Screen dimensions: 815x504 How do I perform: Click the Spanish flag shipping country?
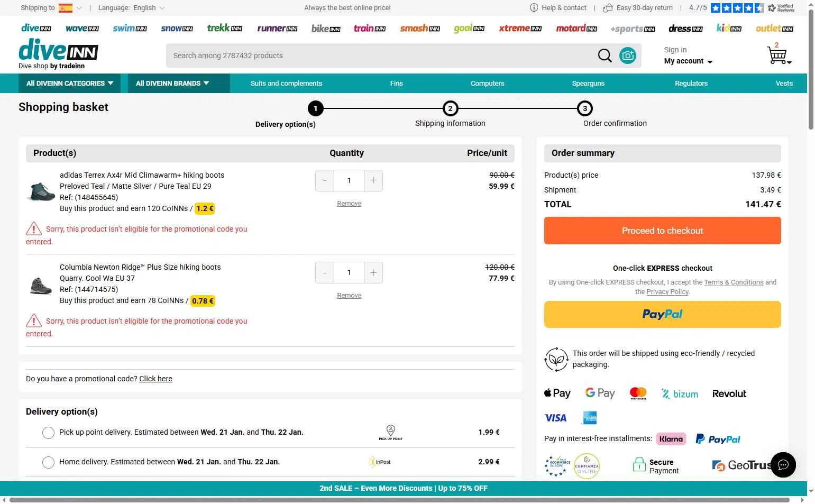pos(66,8)
